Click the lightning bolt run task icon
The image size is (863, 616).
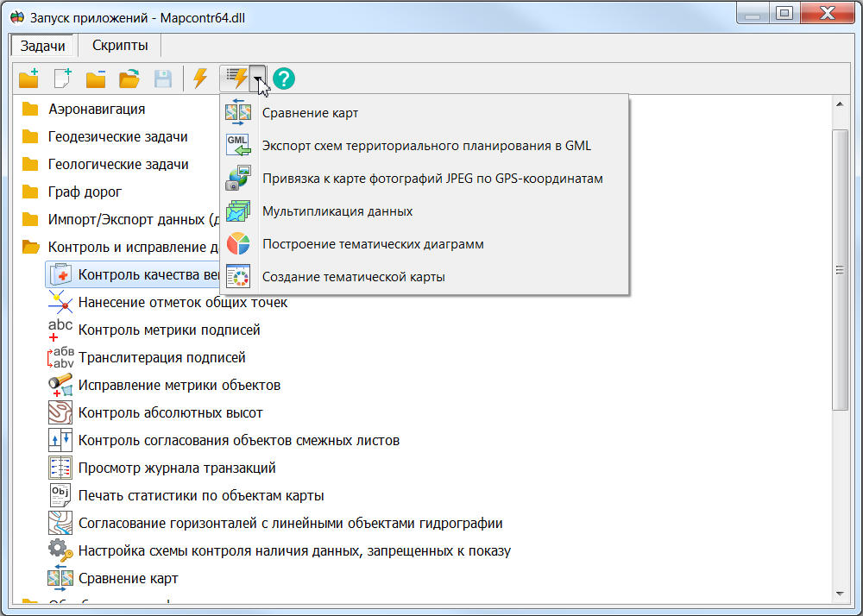pos(200,79)
